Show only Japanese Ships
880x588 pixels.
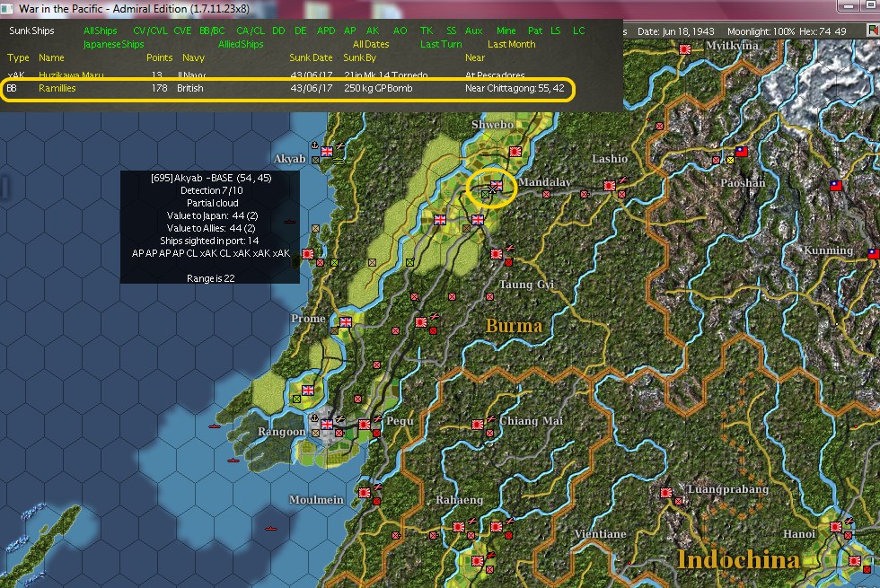113,44
